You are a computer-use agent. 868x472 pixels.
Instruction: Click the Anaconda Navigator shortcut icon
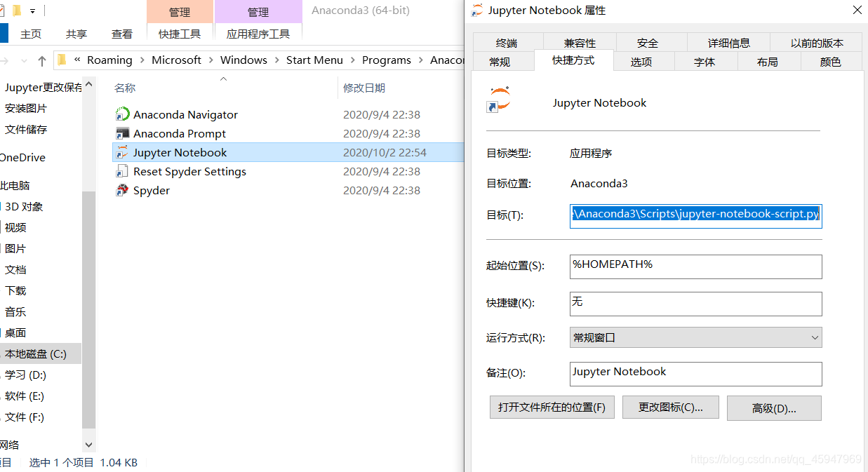pos(123,114)
